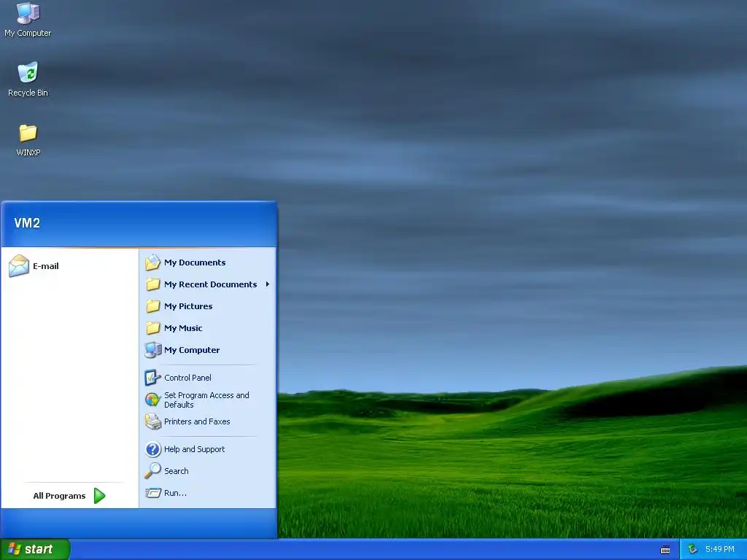Expand All Programs green arrow
This screenshot has height=560, width=747.
pos(99,496)
